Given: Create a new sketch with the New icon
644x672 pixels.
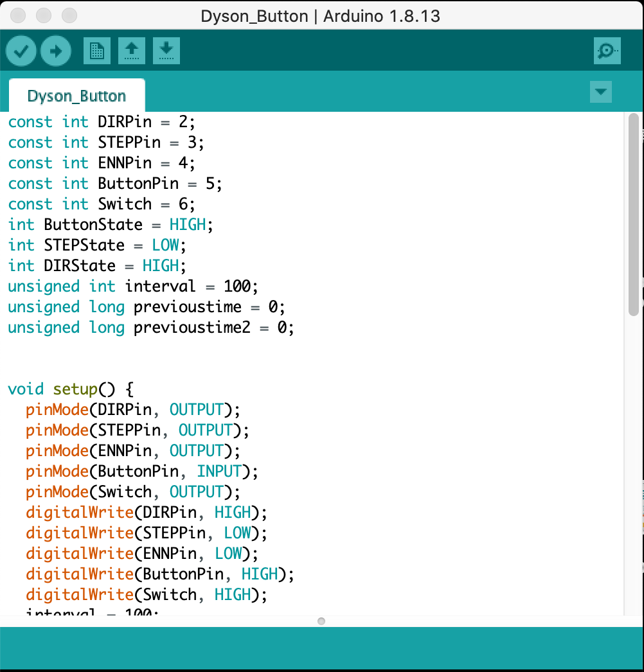Looking at the screenshot, I should (x=97, y=51).
